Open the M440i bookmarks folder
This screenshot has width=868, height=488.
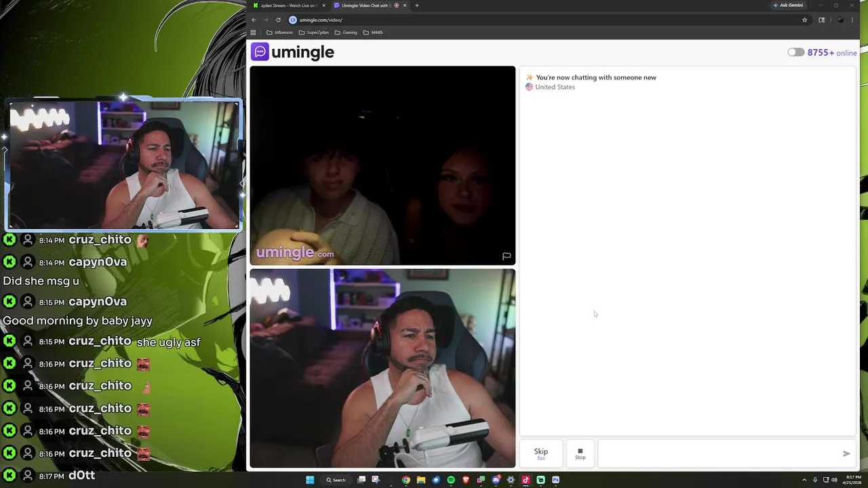(x=374, y=33)
